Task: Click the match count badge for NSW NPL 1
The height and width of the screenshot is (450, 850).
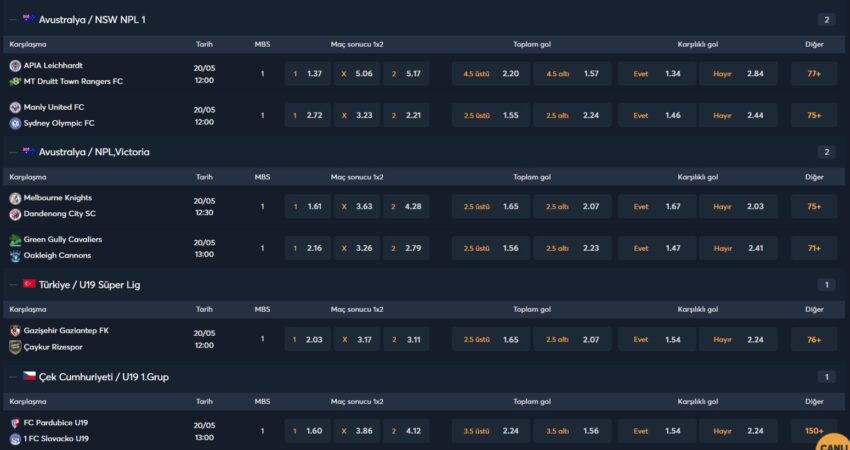Action: [826, 19]
